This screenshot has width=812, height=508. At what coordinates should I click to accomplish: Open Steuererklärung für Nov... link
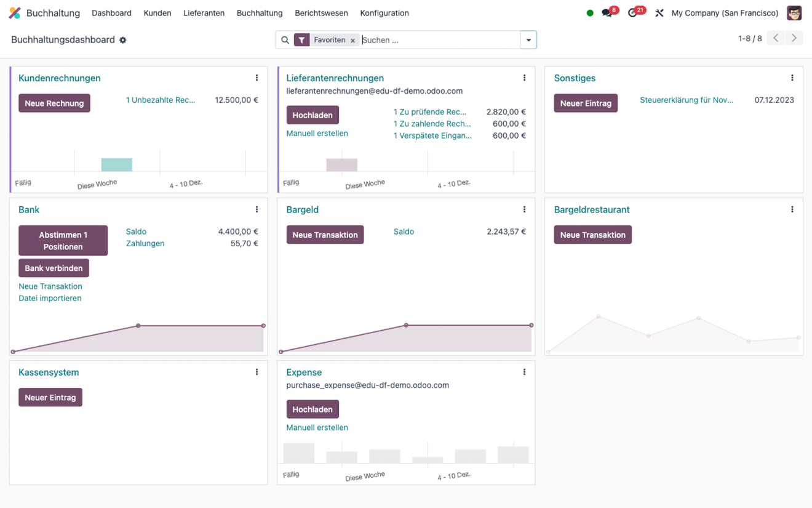point(687,100)
